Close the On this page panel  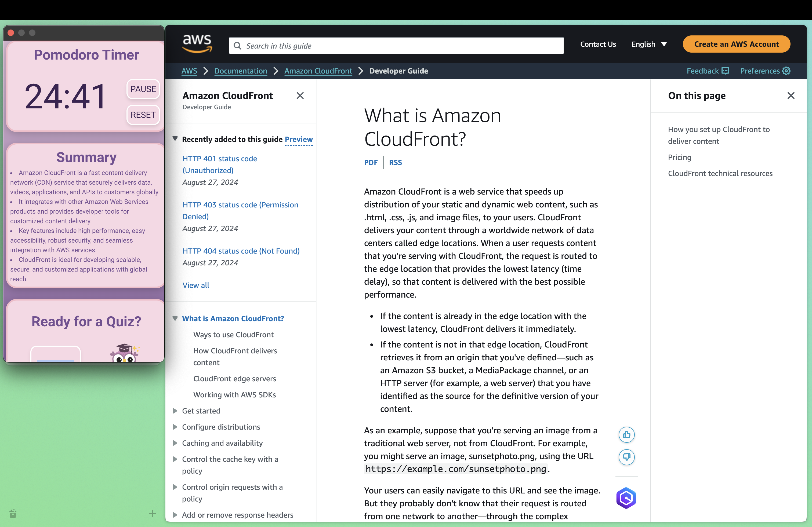[791, 96]
